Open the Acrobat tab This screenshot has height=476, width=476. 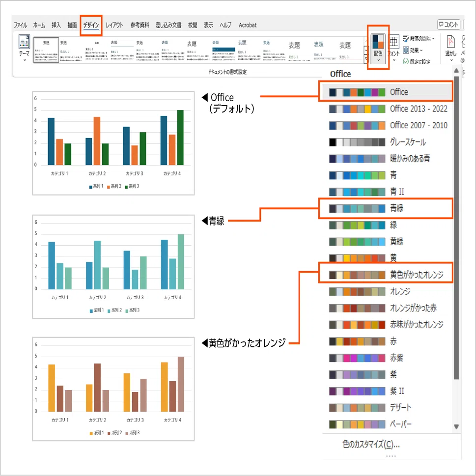(x=248, y=25)
